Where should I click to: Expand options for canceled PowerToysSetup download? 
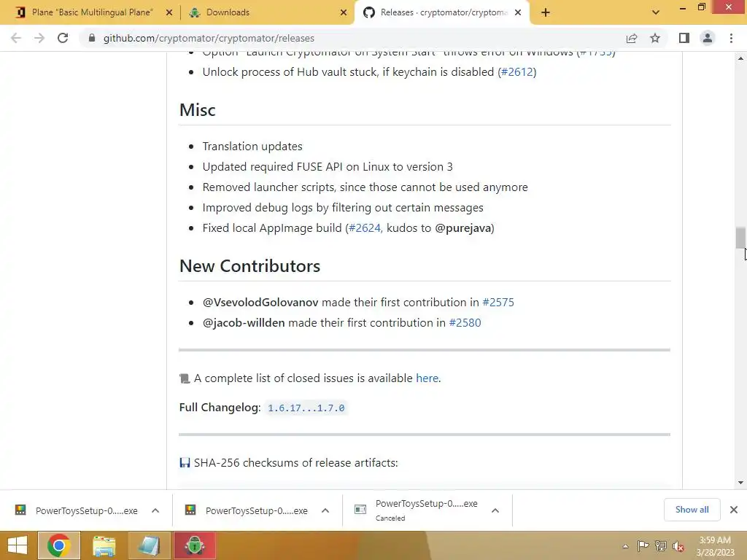click(495, 510)
